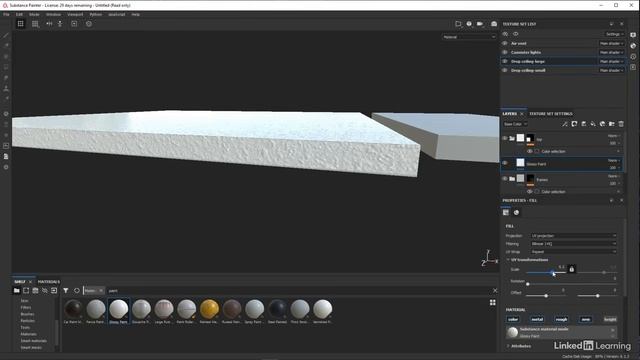640x360 pixels.
Task: Open Base Color channel dropdown in Layers
Action: click(515, 124)
